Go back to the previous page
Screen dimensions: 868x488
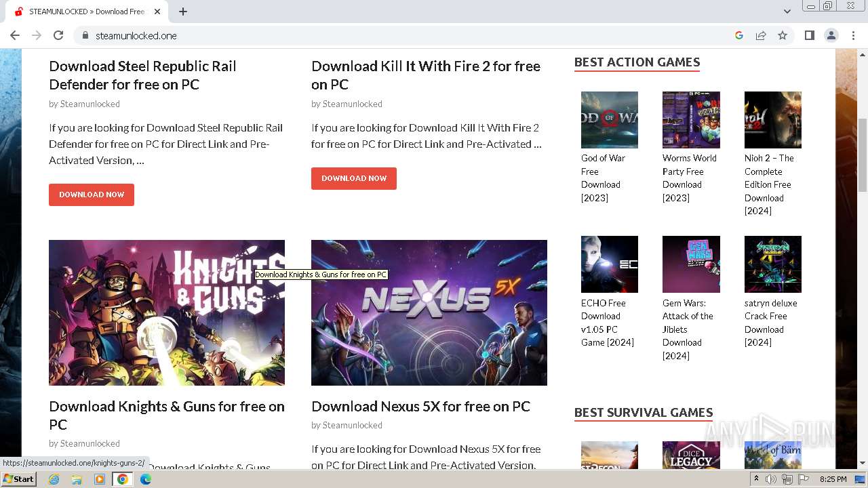click(x=15, y=35)
